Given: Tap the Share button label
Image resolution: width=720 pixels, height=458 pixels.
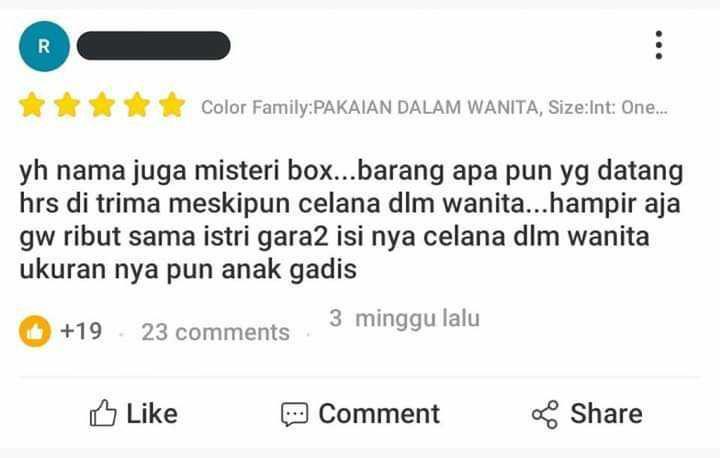Looking at the screenshot, I should coord(606,413).
